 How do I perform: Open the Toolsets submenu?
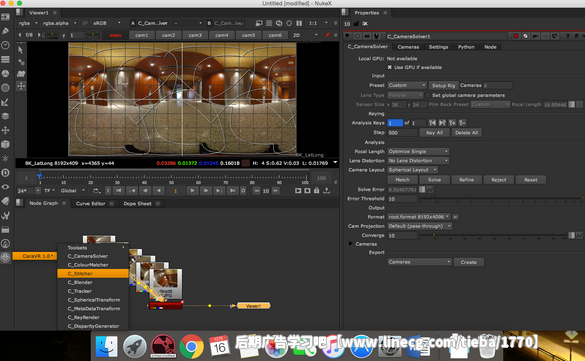93,248
